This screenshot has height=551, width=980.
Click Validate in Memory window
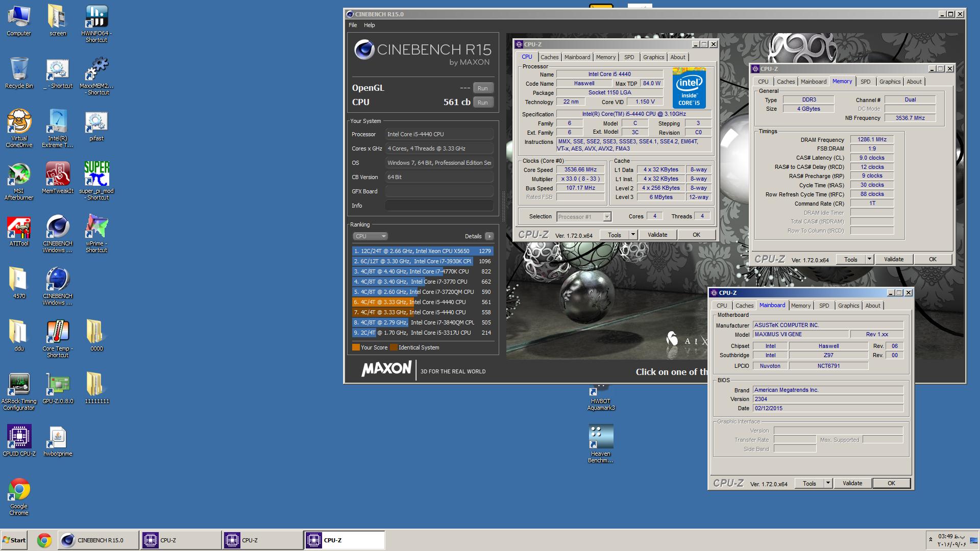click(x=894, y=259)
